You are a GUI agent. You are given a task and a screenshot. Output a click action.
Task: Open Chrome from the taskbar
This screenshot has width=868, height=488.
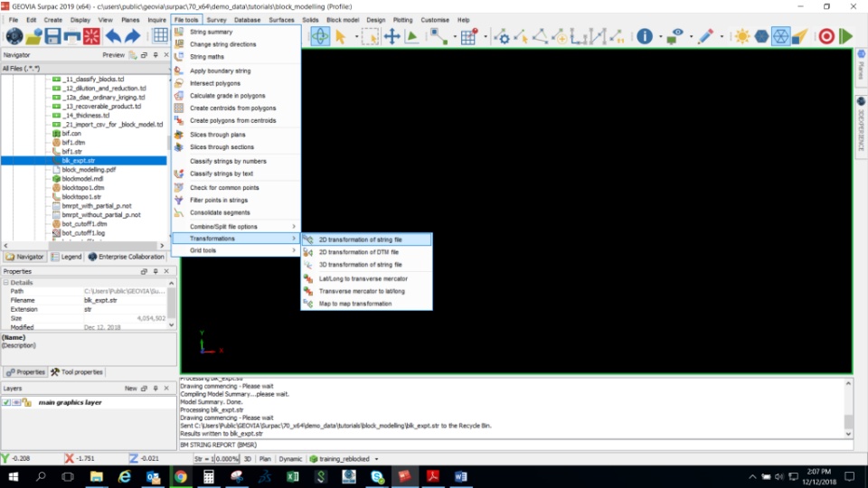point(181,476)
